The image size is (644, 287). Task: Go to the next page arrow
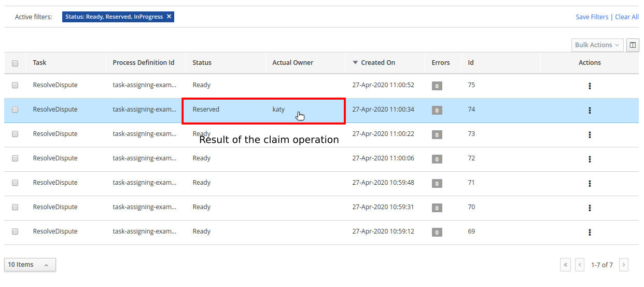[x=624, y=265]
